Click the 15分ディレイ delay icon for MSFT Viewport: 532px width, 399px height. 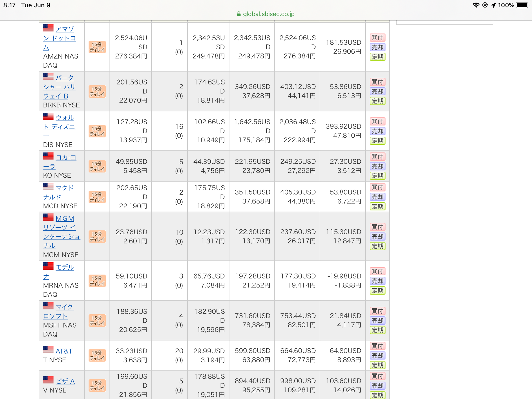coord(97,321)
